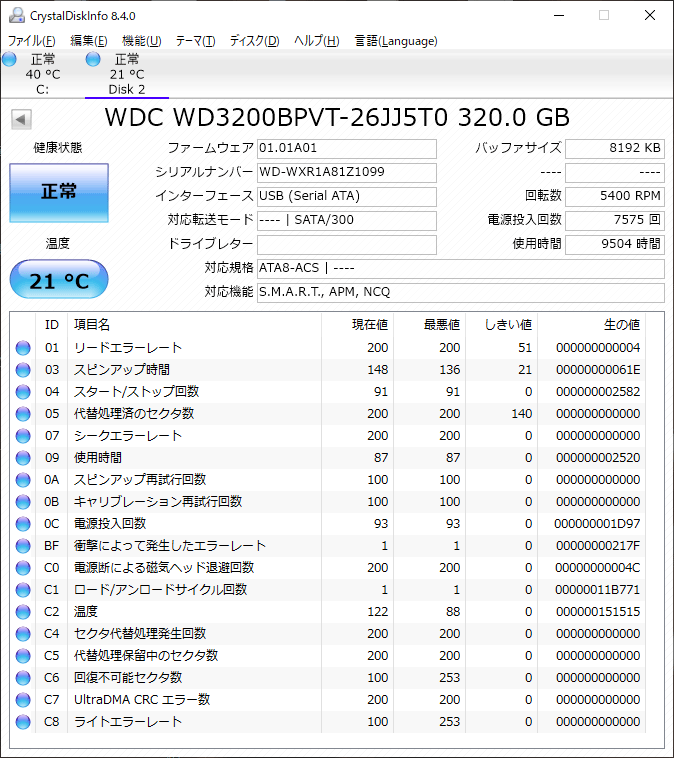Click the firmware field 01.01A01

347,148
